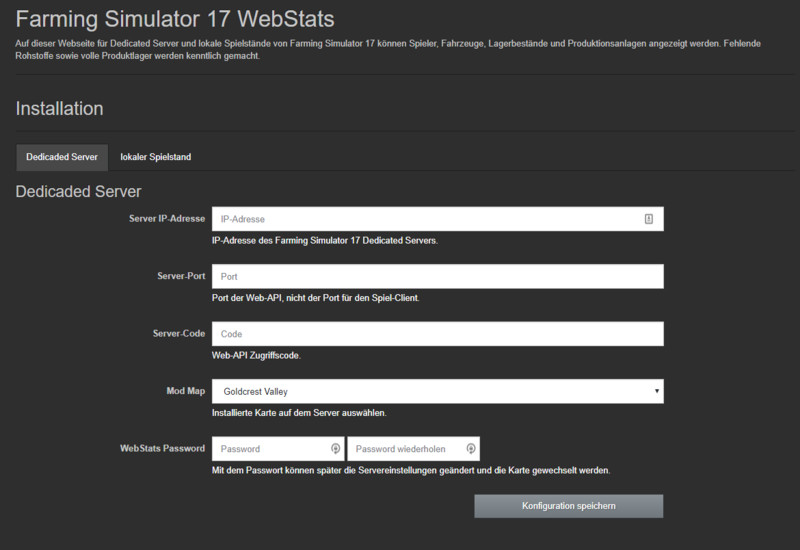Click the Installation section heading
The image size is (800, 550).
point(59,108)
